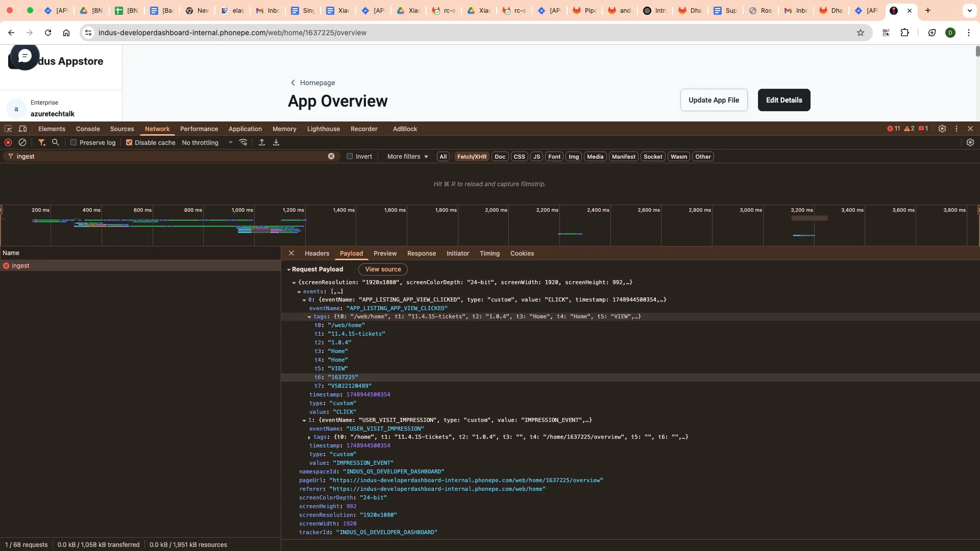
Task: Switch to the Console panel
Action: (88, 129)
